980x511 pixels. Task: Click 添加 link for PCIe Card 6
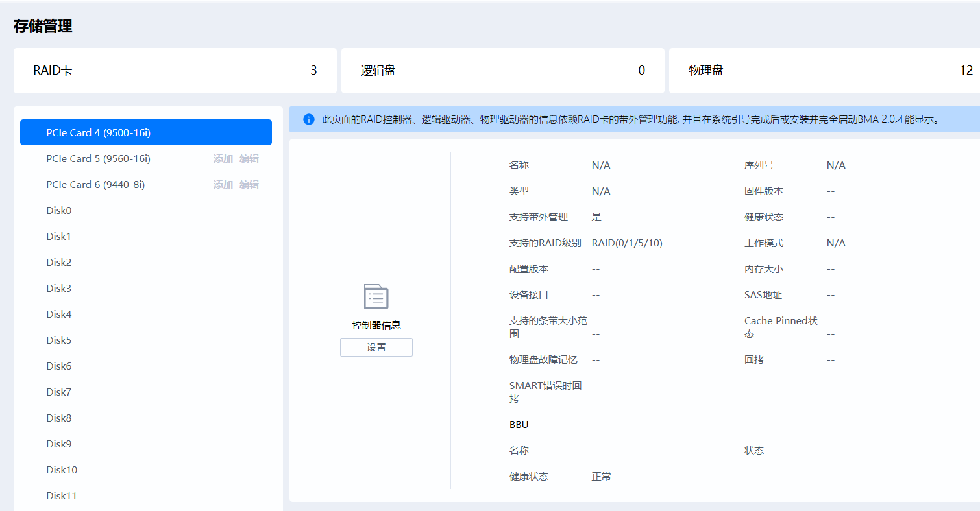(x=223, y=185)
